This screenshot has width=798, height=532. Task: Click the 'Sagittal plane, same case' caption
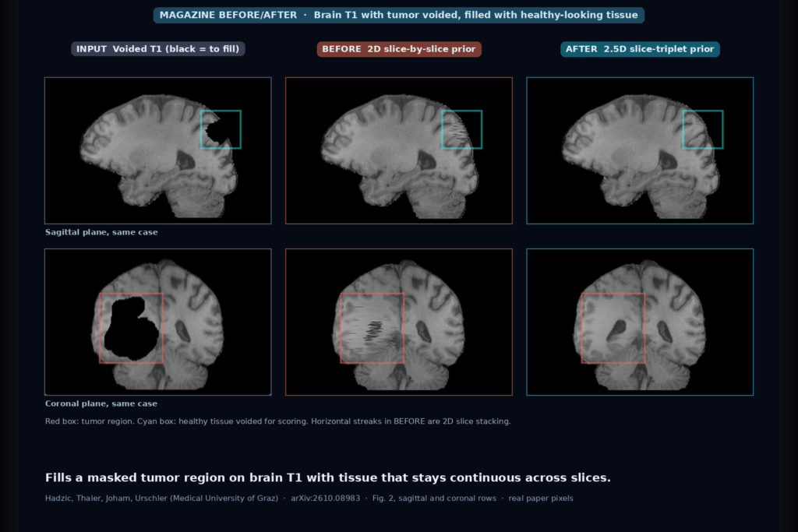pos(101,232)
